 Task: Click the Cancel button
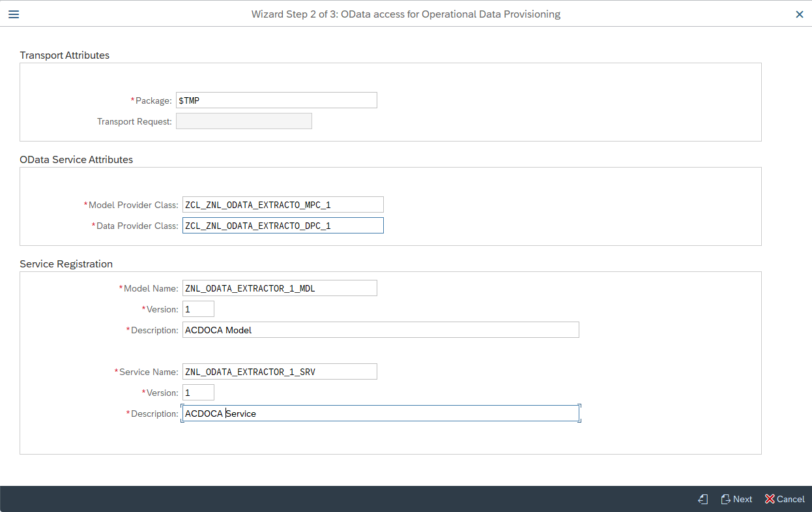tap(789, 499)
